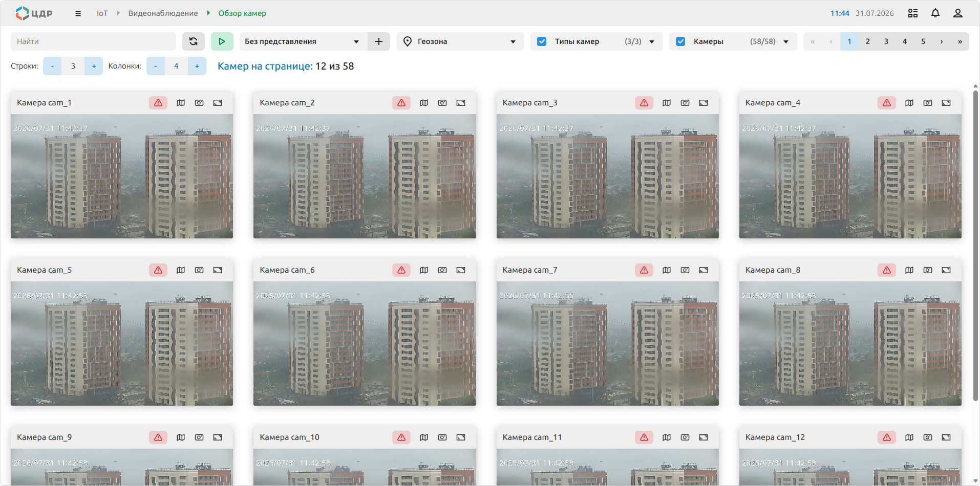Screen dimensions: 980x486
Task: Show Камера cam_2 on the map
Action: 424,103
